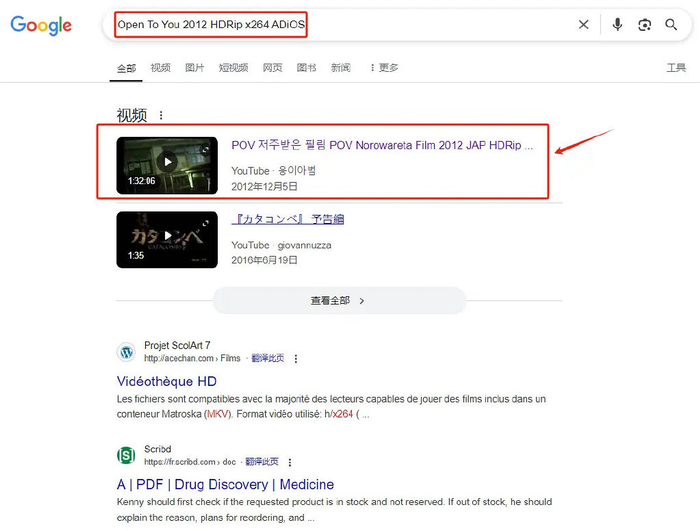This screenshot has height=531, width=700.
Task: Open more options for Scribd result
Action: pyautogui.click(x=290, y=462)
